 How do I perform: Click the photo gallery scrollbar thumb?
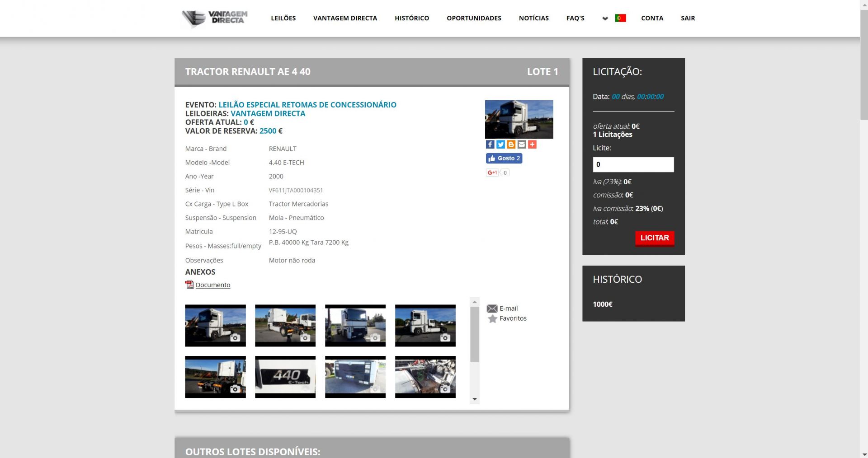(x=474, y=334)
